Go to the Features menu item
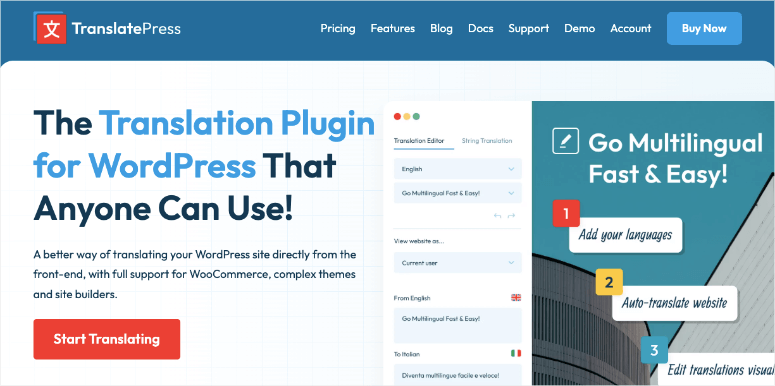Viewport: 775px width, 386px height. [393, 29]
